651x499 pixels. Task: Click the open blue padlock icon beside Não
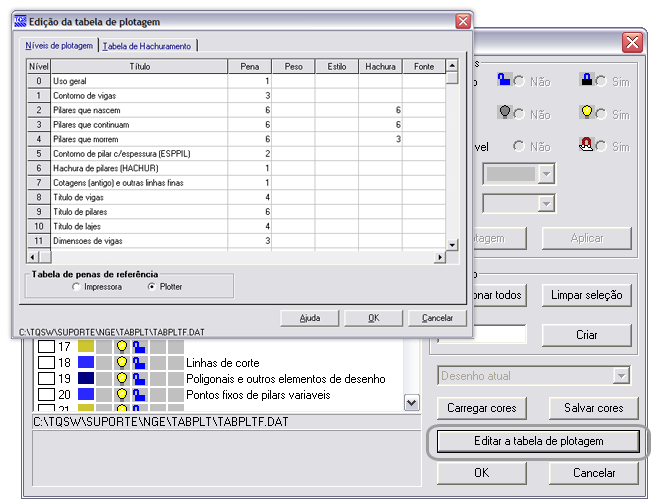(505, 80)
